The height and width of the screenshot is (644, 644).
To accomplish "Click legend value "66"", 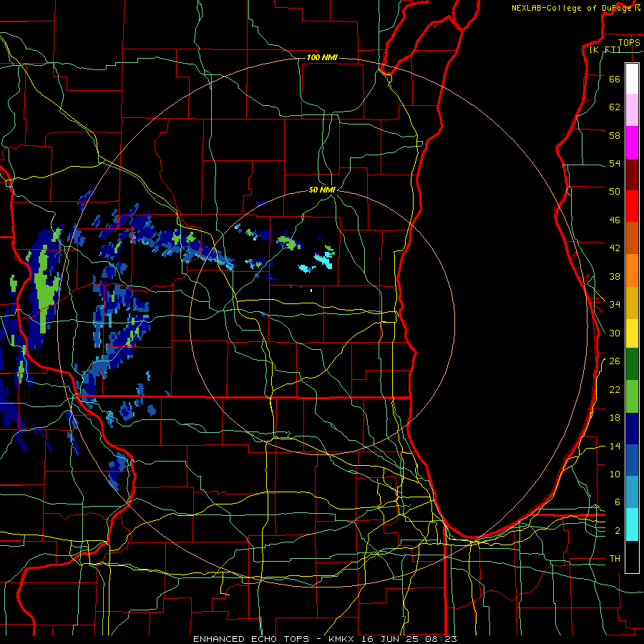I will point(615,79).
